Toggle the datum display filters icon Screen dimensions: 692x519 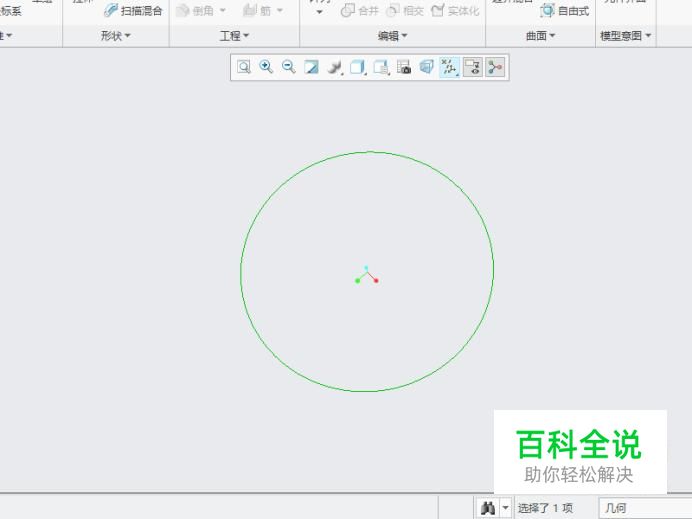[x=450, y=67]
